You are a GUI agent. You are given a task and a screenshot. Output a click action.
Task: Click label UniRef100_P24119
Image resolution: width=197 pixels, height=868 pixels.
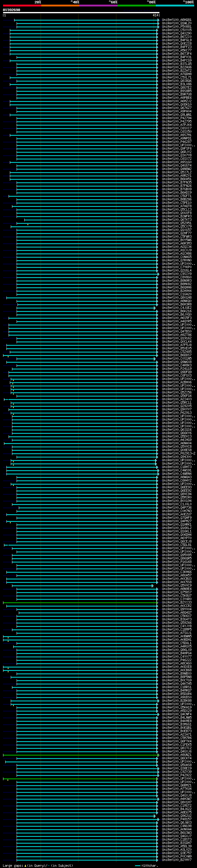pyautogui.click(x=176, y=369)
